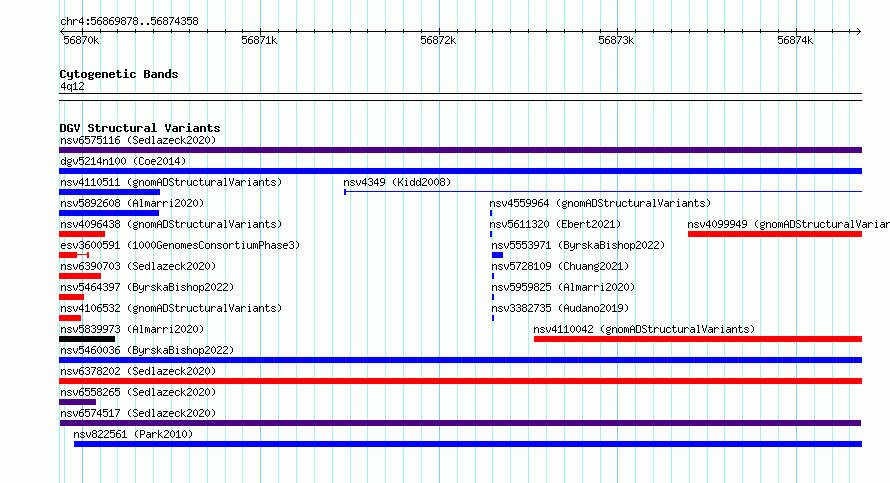This screenshot has height=483, width=890.
Task: Click nsv6558265 (Sedlazeck2020) label
Action: point(138,392)
